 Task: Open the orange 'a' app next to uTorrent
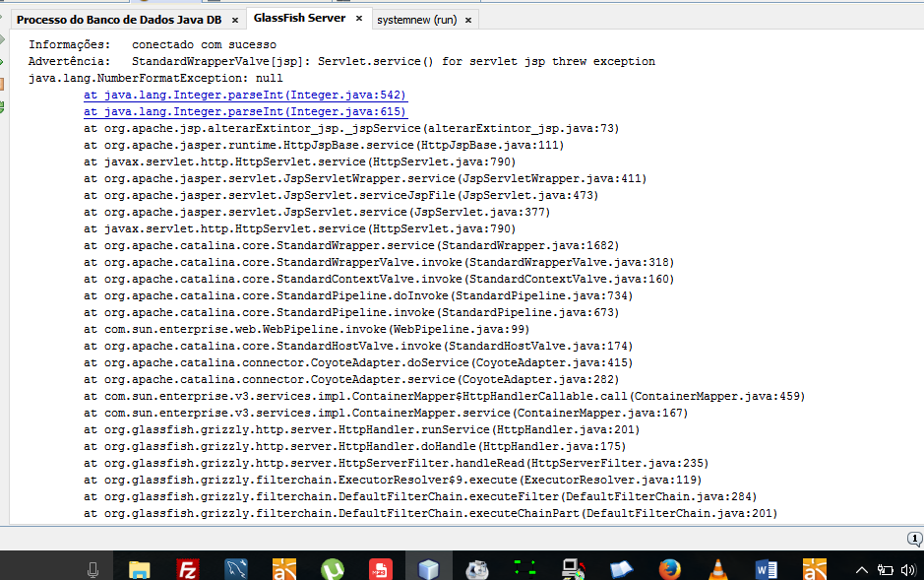tap(284, 570)
